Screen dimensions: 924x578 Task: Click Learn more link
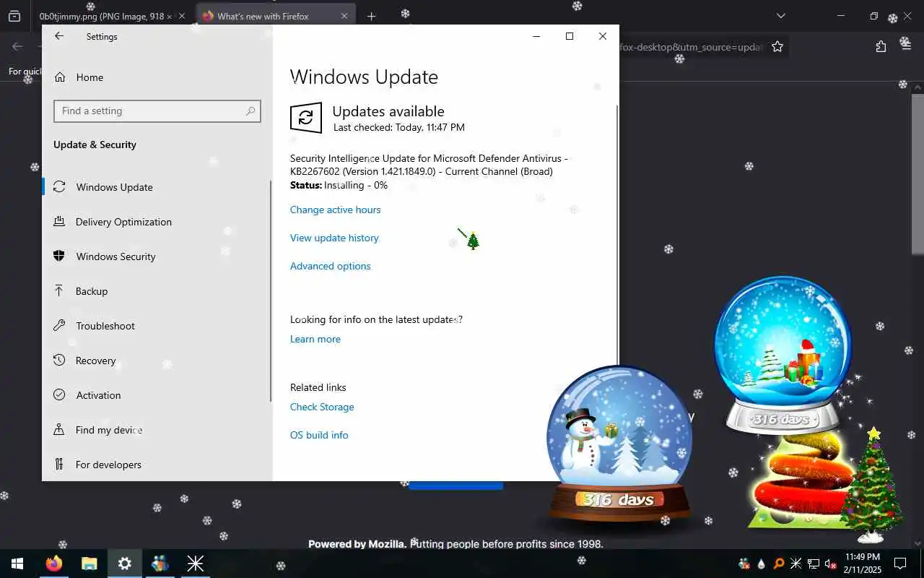click(315, 339)
